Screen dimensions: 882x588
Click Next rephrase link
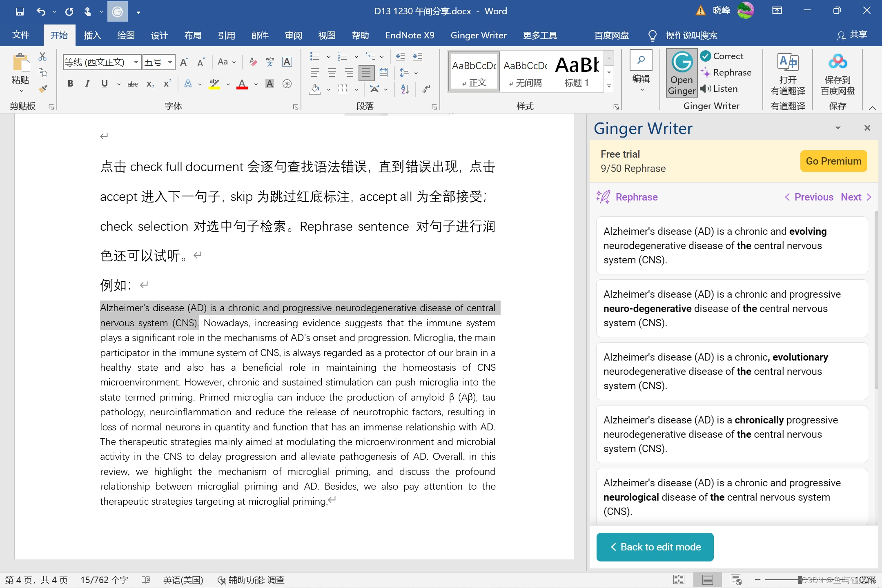(856, 197)
